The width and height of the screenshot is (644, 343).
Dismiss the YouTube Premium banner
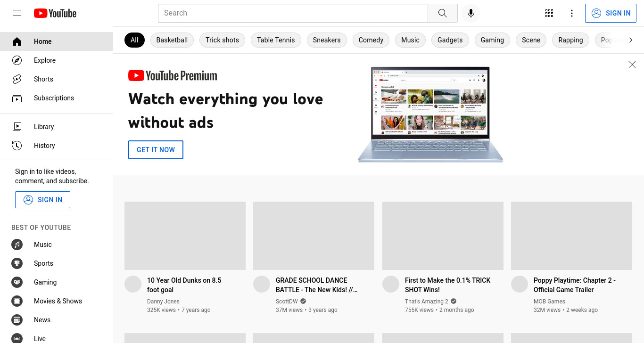coord(632,65)
